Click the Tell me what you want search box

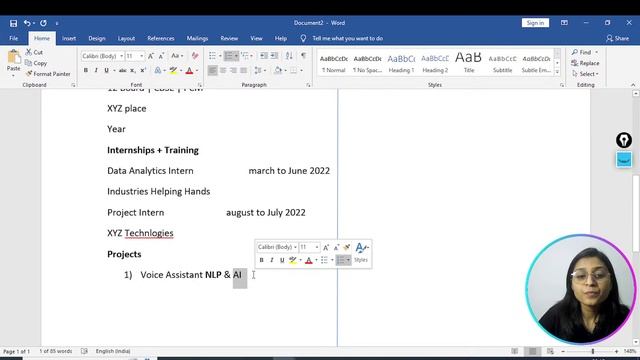(x=347, y=38)
